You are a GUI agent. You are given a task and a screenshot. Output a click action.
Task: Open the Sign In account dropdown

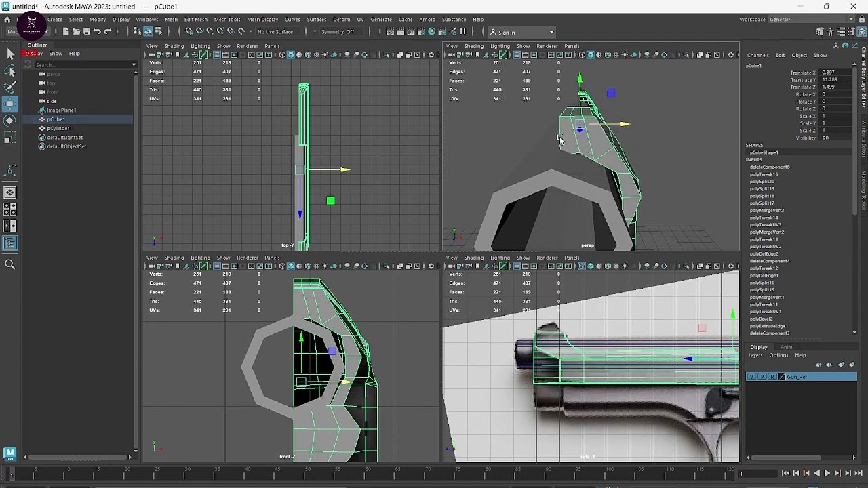click(x=524, y=32)
